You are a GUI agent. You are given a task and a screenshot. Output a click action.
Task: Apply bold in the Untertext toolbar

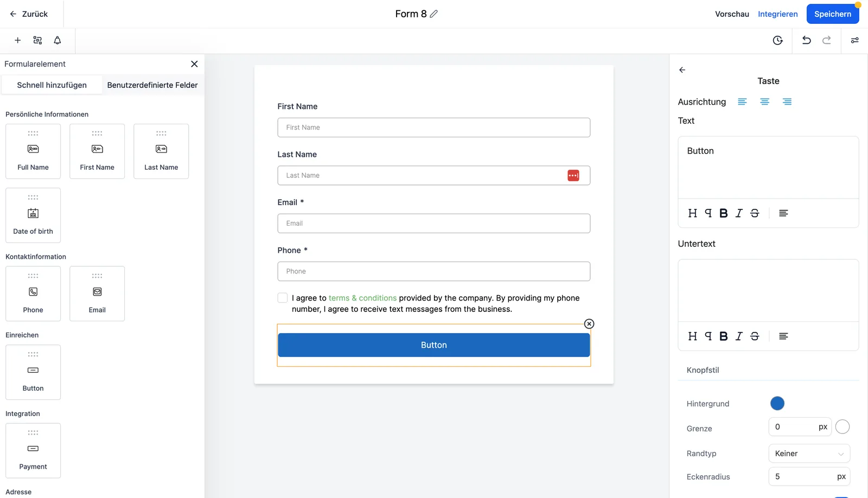tap(723, 336)
